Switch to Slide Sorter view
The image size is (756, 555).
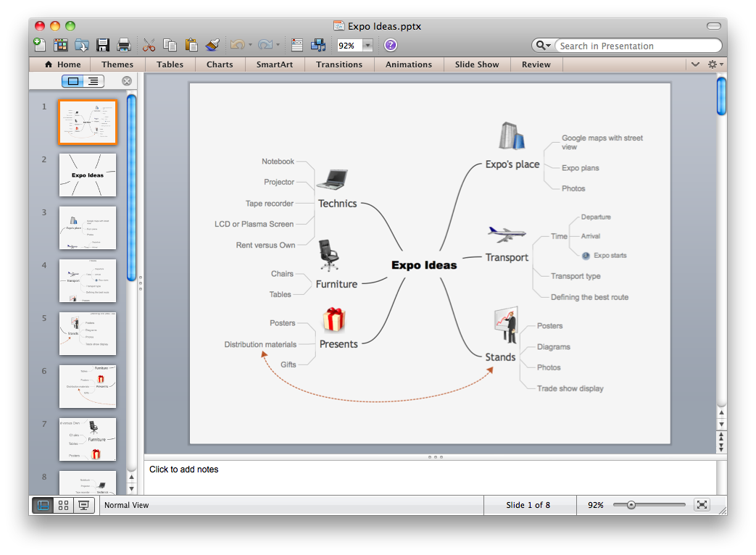[63, 505]
